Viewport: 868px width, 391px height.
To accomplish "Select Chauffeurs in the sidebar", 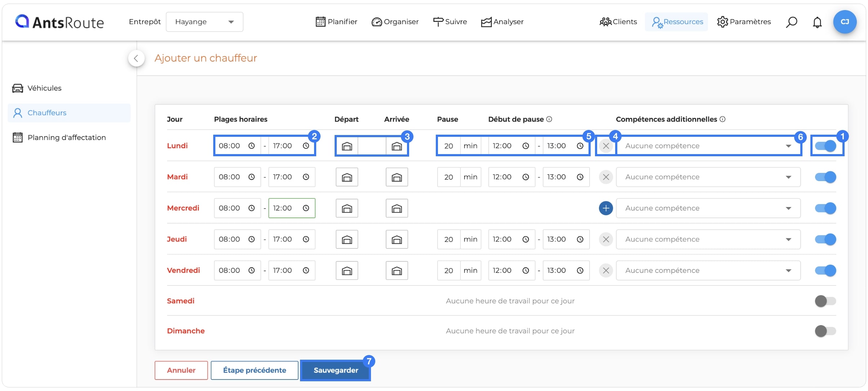I will [x=69, y=113].
